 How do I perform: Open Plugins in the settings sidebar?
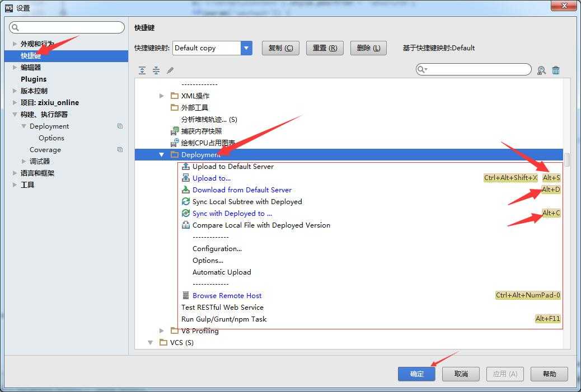tap(34, 79)
